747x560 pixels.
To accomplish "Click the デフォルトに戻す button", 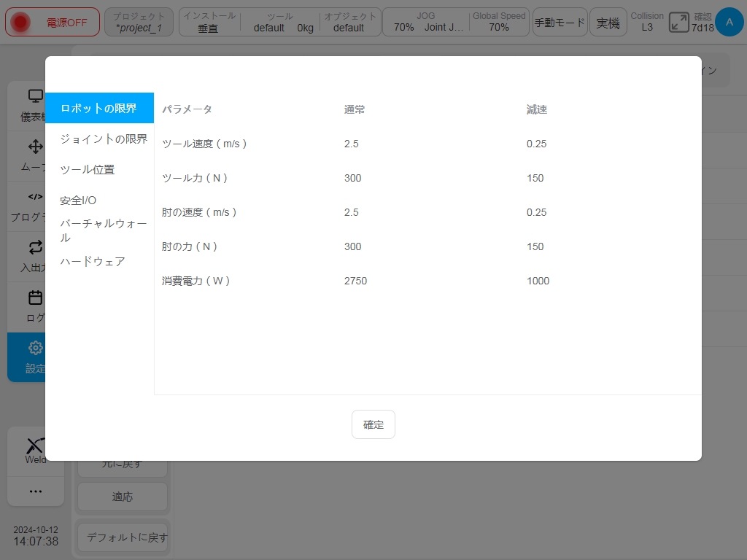I will click(123, 537).
